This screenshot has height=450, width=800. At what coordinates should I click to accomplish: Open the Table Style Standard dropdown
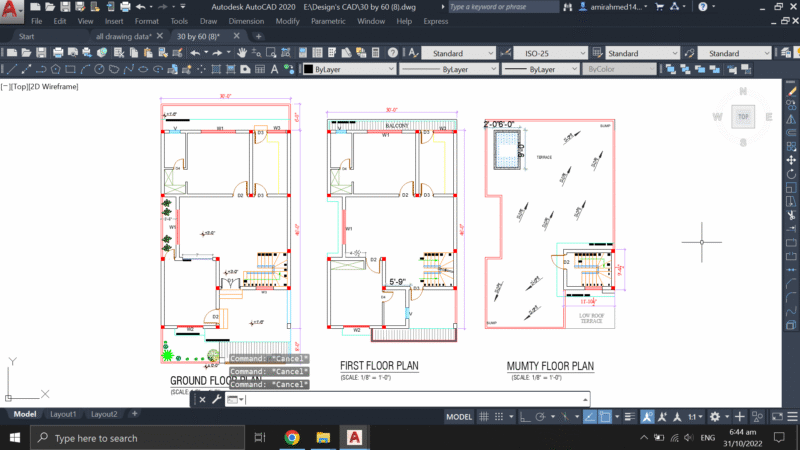click(642, 53)
